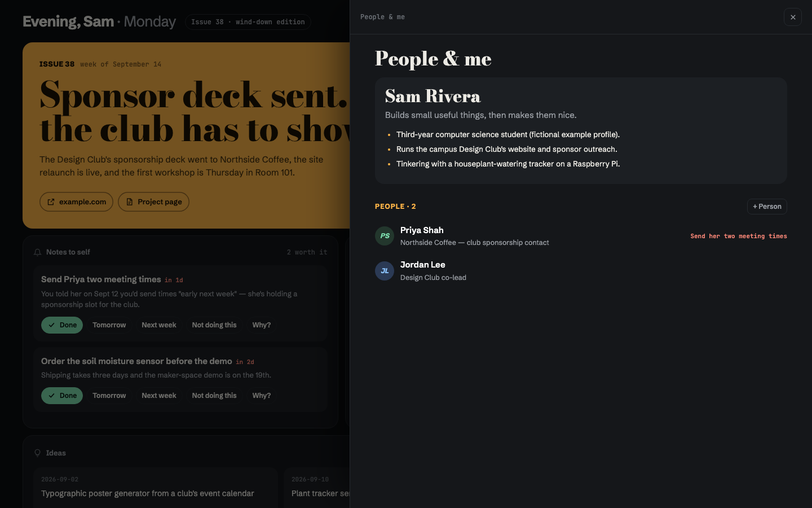Click the 'Send her two meeting times' reminder

(x=739, y=236)
